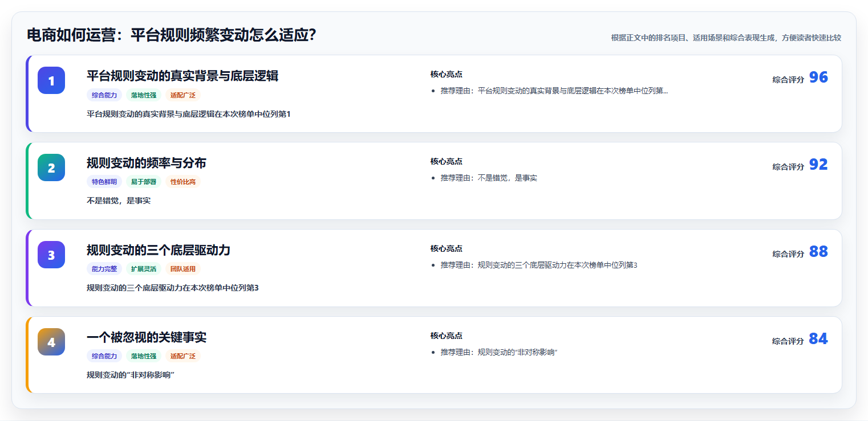Click truncated 推荐理由 bullet in rank 1 card

coord(554,91)
